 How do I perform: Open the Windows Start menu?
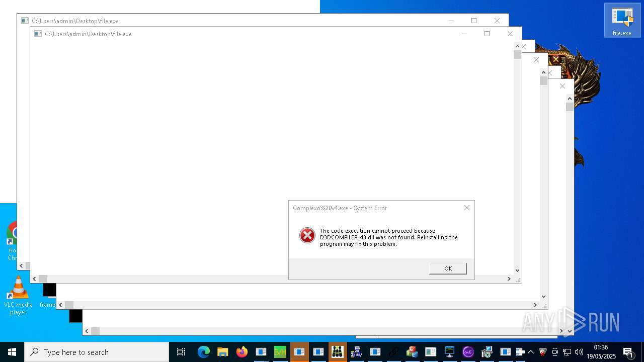point(12,352)
